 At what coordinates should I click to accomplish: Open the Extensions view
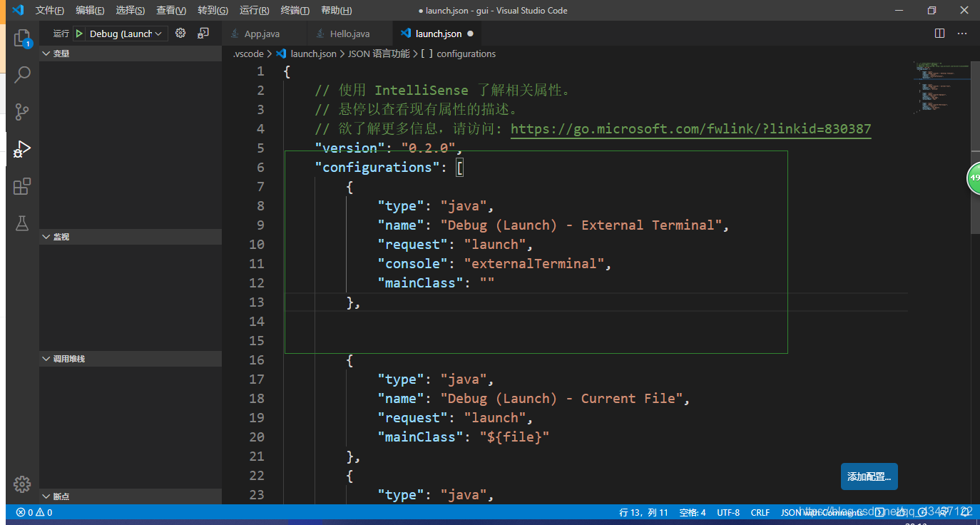click(22, 186)
